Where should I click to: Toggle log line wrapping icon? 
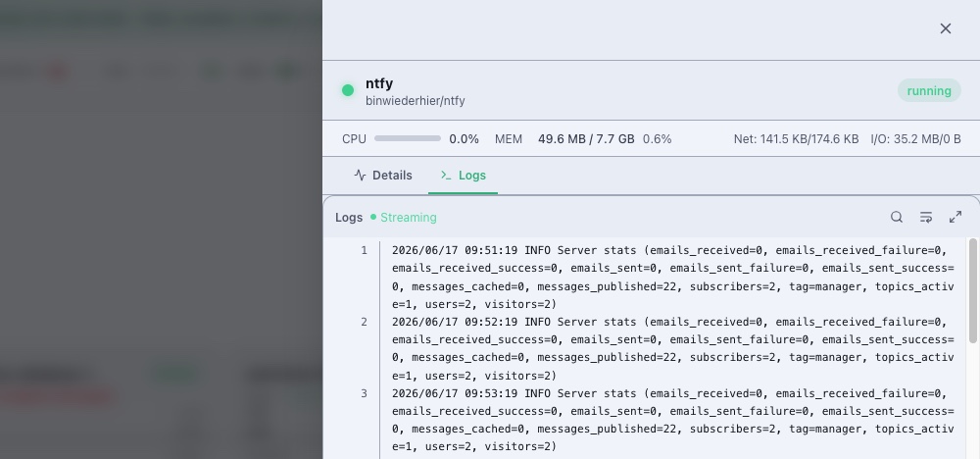(x=926, y=217)
